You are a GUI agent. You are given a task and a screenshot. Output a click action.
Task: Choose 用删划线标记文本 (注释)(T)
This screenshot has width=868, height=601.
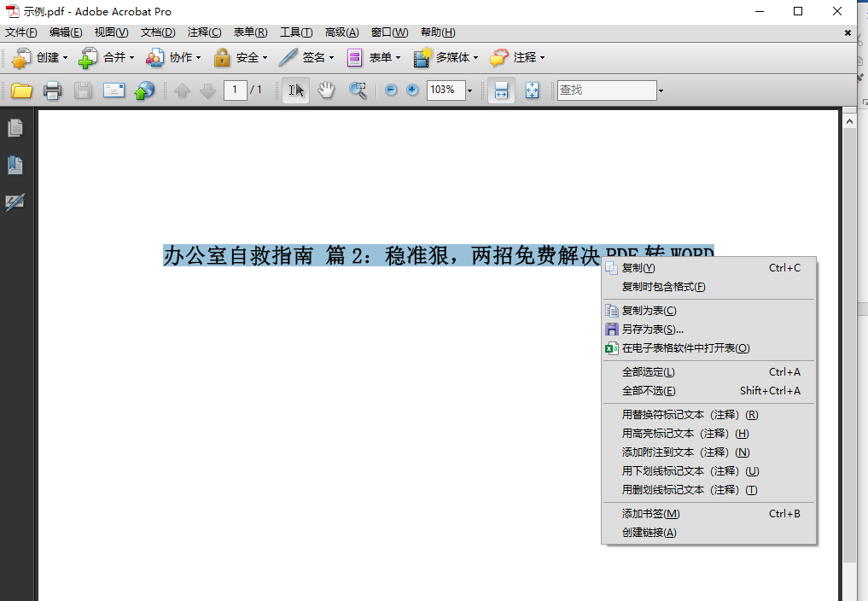pyautogui.click(x=708, y=490)
